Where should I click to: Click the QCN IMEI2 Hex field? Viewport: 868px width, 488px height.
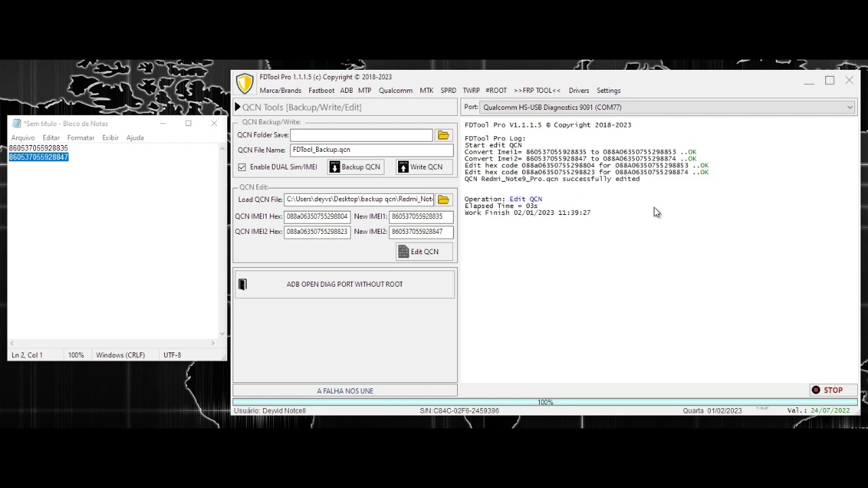point(317,232)
